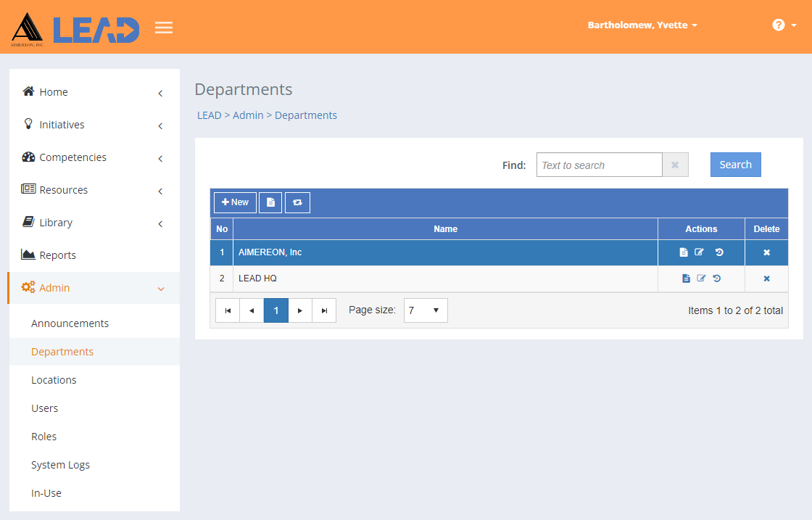
Task: Focus the Text to search field
Action: [x=599, y=165]
